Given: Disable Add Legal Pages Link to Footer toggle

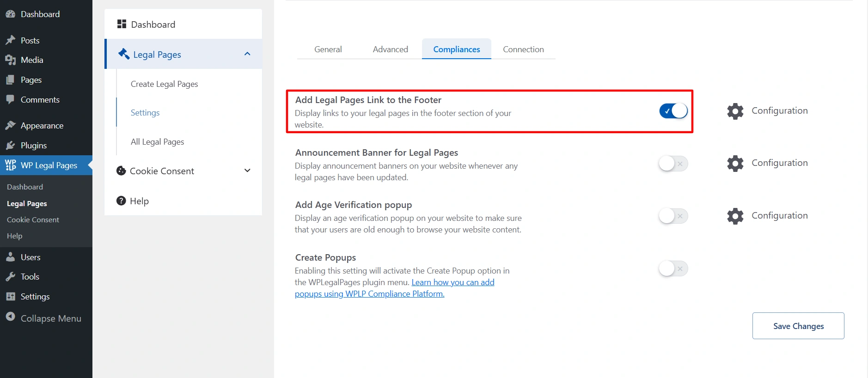Looking at the screenshot, I should [673, 111].
